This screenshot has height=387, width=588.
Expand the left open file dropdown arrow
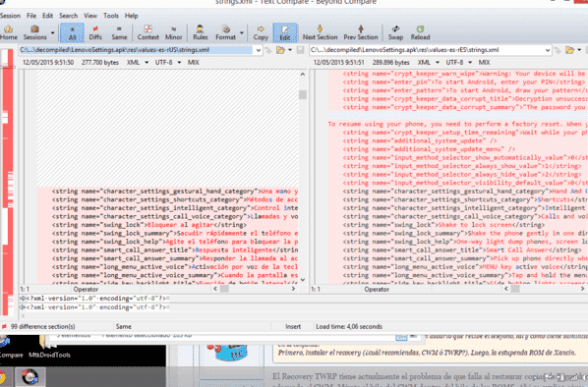coord(290,50)
